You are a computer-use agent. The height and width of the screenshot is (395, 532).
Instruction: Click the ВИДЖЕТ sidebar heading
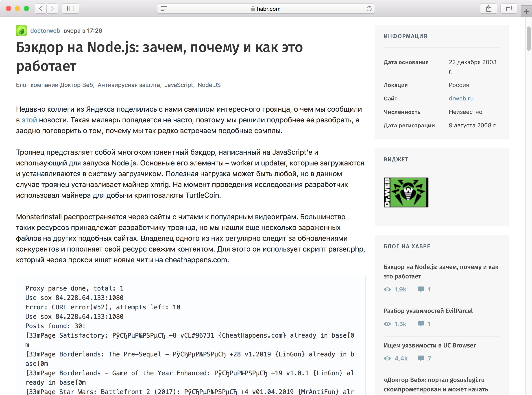[396, 159]
